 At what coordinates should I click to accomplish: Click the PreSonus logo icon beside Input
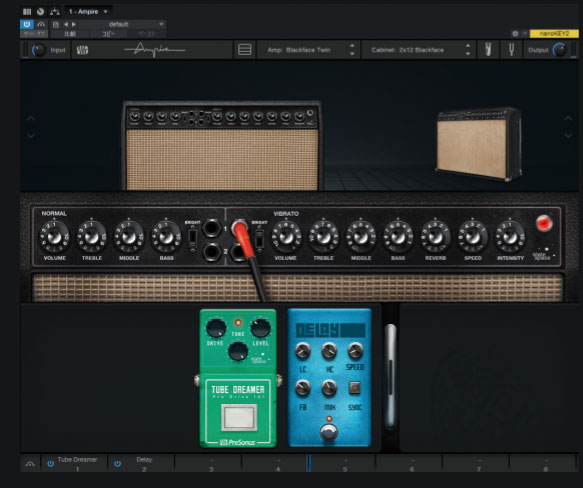tap(82, 50)
